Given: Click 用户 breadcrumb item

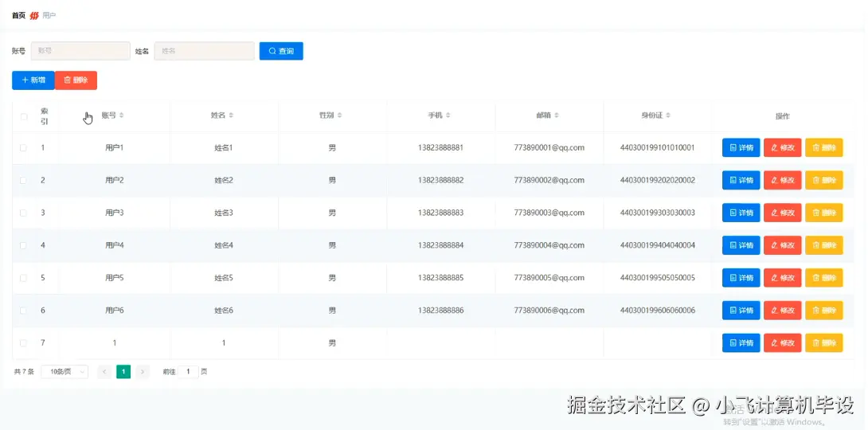Looking at the screenshot, I should coord(49,15).
